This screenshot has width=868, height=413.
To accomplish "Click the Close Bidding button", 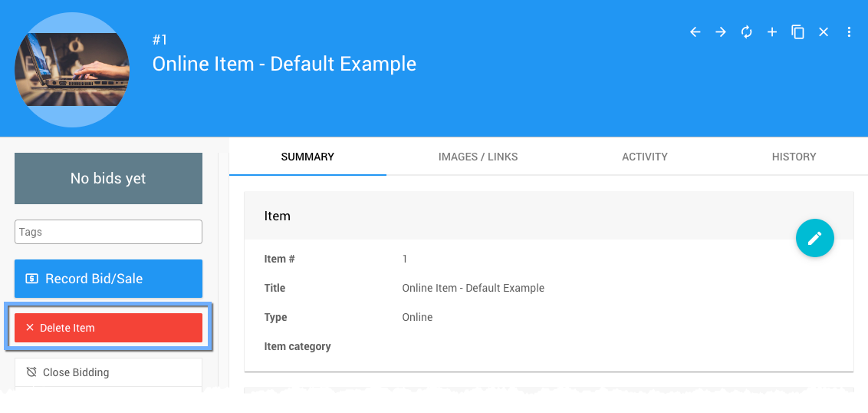I will pyautogui.click(x=108, y=372).
